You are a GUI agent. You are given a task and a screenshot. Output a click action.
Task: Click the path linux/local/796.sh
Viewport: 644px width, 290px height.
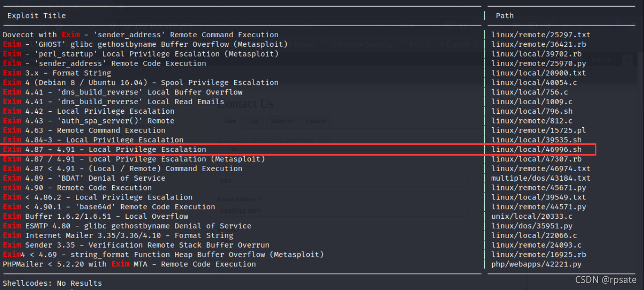point(532,111)
